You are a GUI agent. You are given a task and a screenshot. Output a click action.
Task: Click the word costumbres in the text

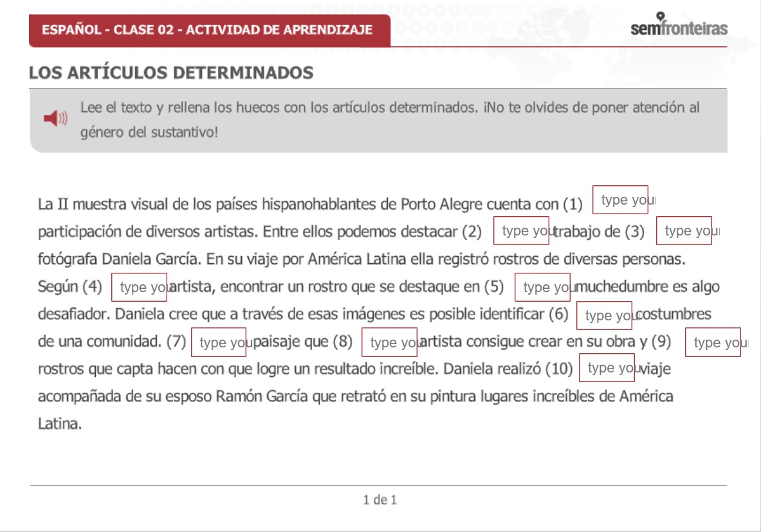pyautogui.click(x=674, y=314)
